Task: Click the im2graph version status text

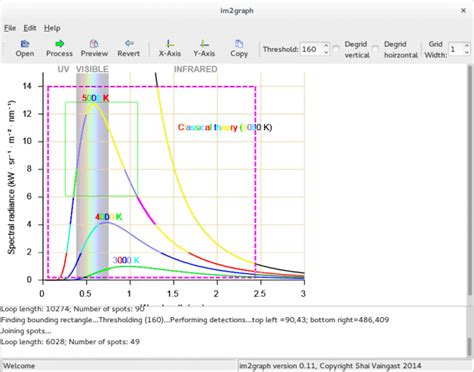Action: tap(330, 366)
